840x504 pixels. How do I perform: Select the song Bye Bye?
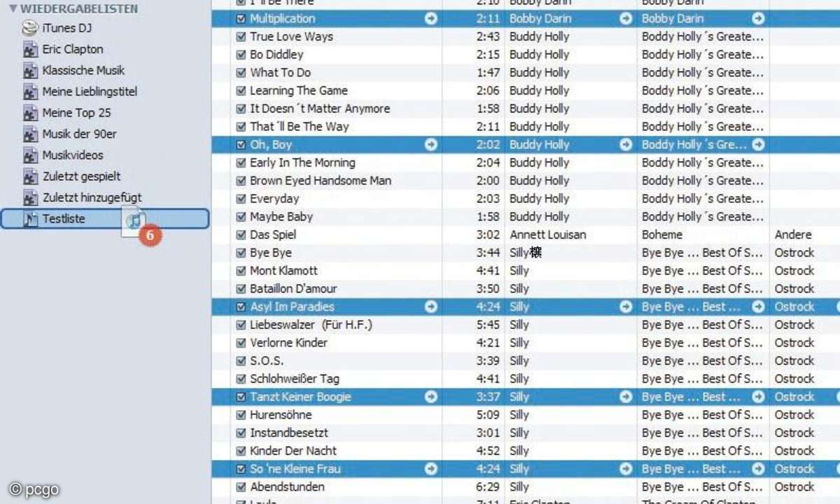[271, 253]
